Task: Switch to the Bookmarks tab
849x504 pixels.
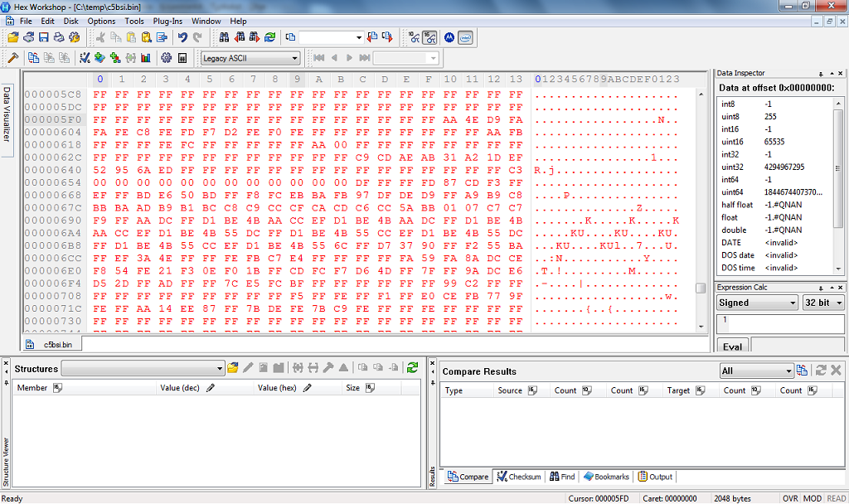Action: (x=607, y=477)
